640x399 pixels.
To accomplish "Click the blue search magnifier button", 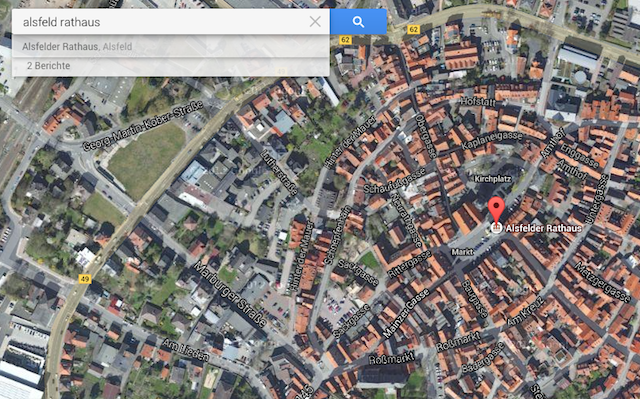I will (358, 22).
